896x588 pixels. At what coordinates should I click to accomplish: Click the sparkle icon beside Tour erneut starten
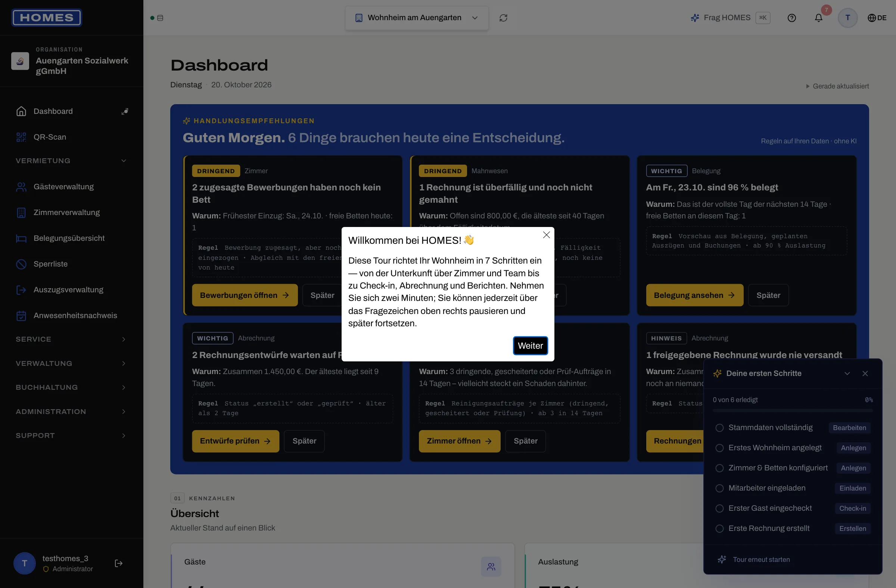722,559
